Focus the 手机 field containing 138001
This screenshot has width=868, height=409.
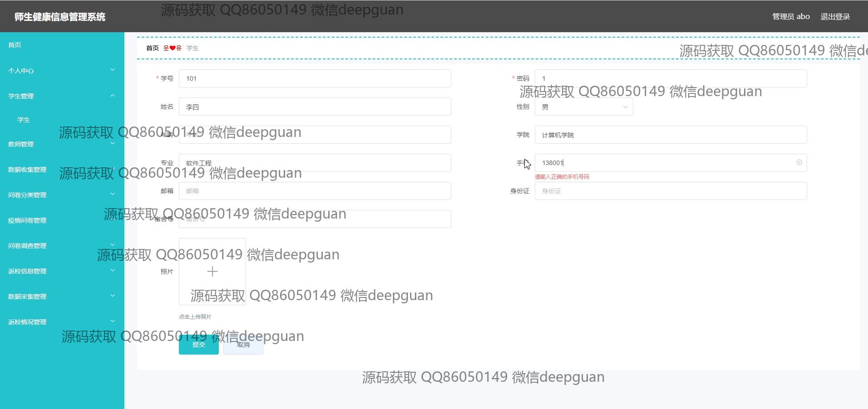click(671, 163)
